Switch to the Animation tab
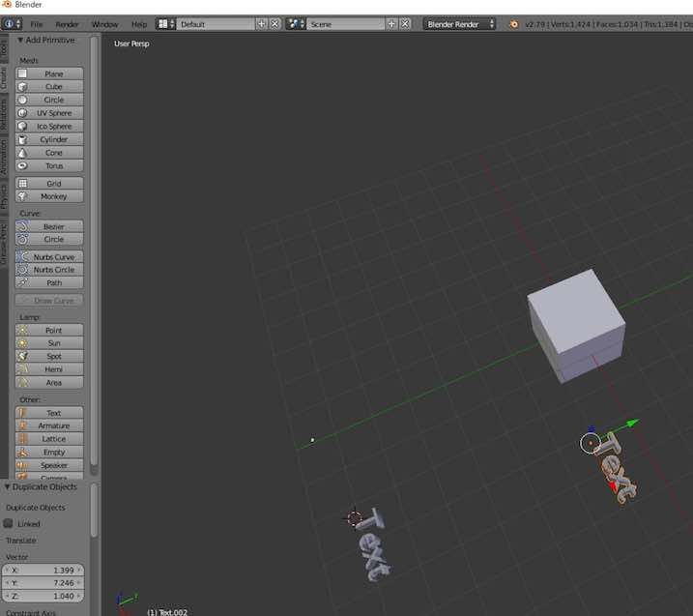Viewport: 693px width, 616px height. [4, 156]
